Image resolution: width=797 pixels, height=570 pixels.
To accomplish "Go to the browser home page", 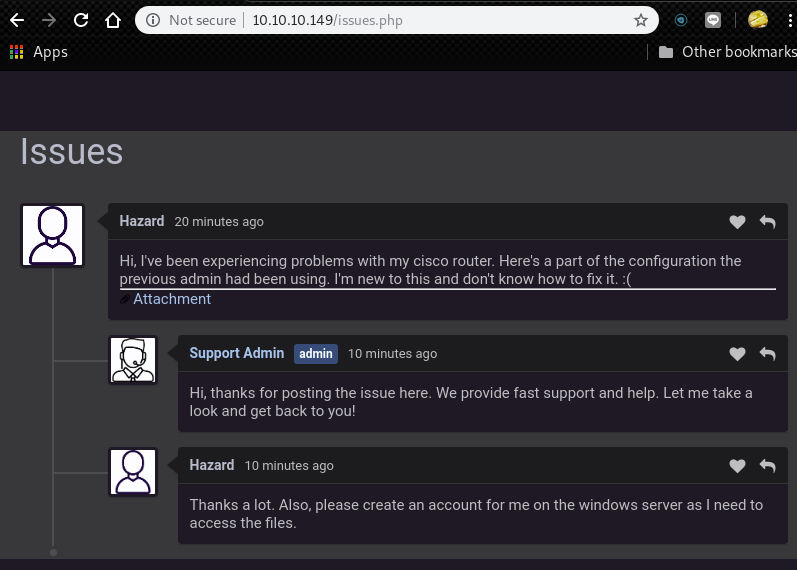I will click(113, 20).
